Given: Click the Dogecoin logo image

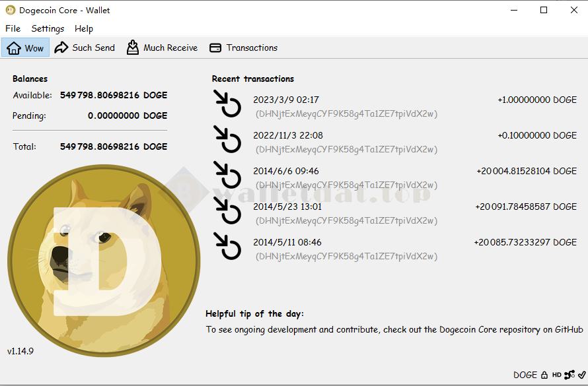Looking at the screenshot, I should (x=104, y=261).
